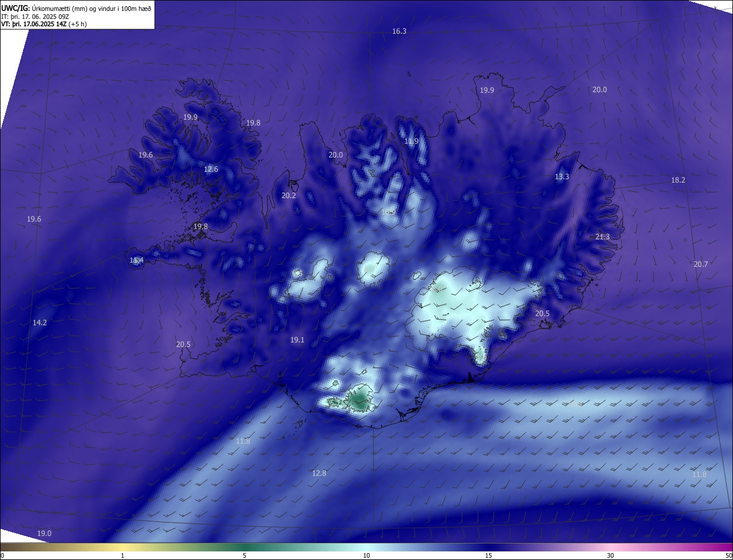Click the color scale tick labeled 0
This screenshot has width=733, height=560.
click(2, 555)
